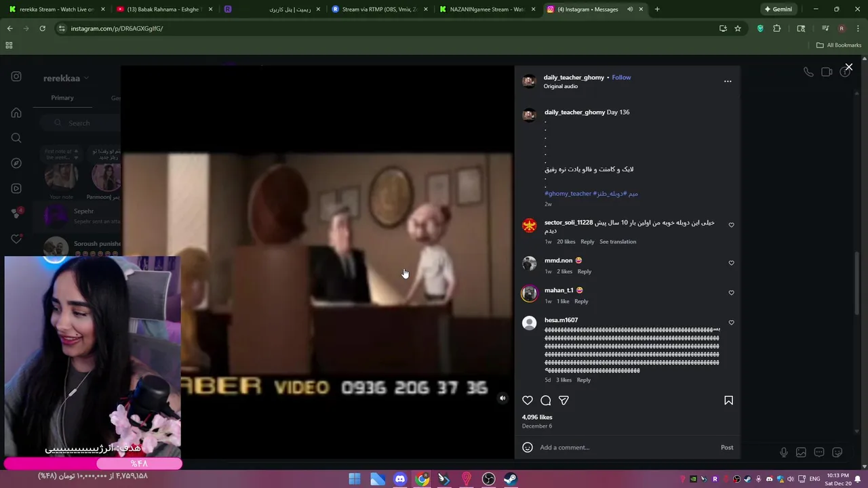The width and height of the screenshot is (868, 488).
Task: Click the messages Search field
Action: pos(80,123)
